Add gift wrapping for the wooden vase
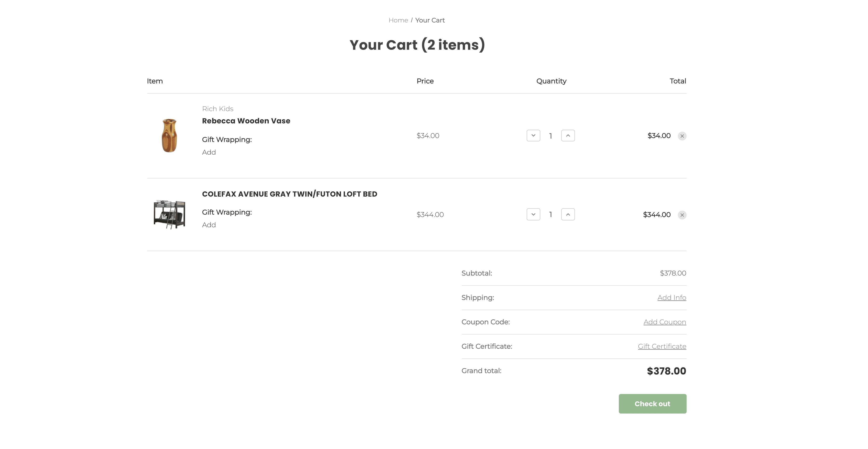This screenshot has height=449, width=868. tap(209, 152)
